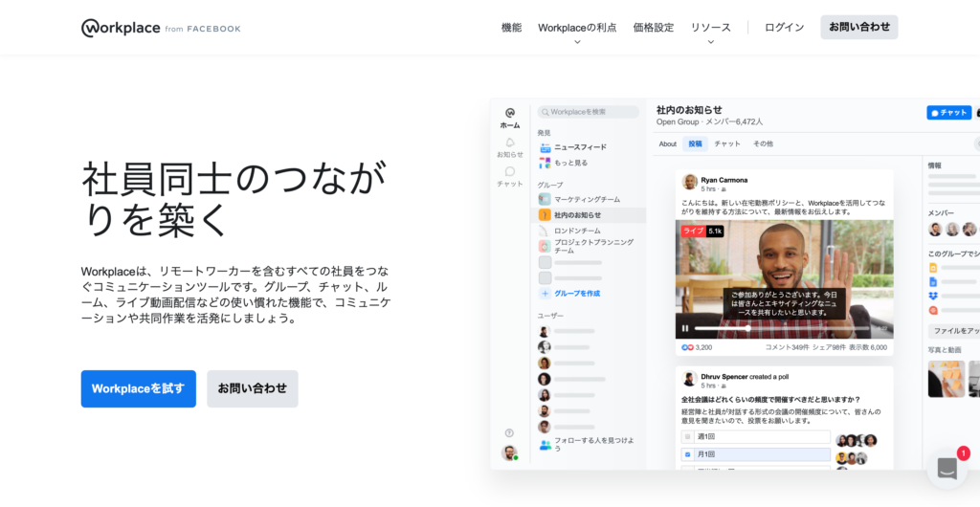
Task: Click the profile avatar with green status dot
Action: pos(509,452)
